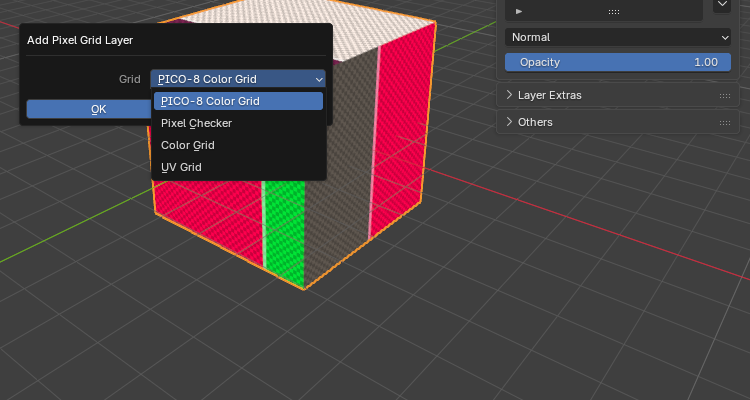Click the chevron button above Normal dropdown
Screen dimensions: 750x400
[x=722, y=5]
